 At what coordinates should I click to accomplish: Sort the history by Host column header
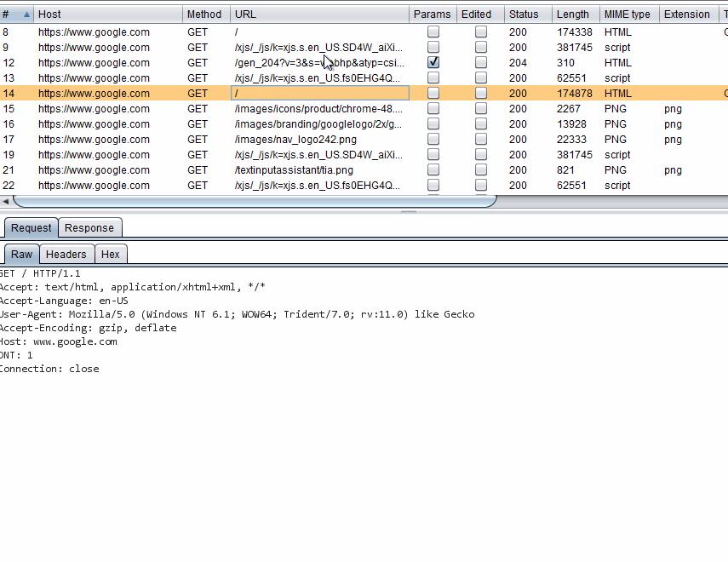(x=107, y=14)
